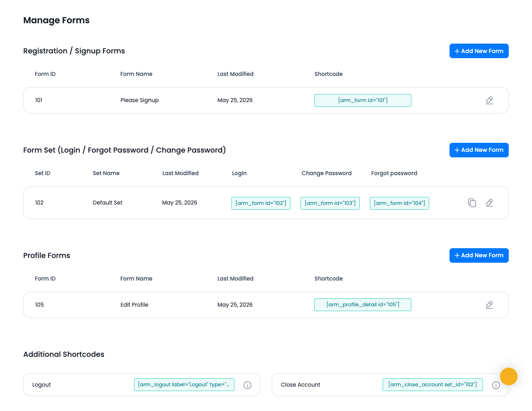The image size is (532, 411).
Task: Copy Login shortcode [arm_form id="102"]
Action: point(261,203)
